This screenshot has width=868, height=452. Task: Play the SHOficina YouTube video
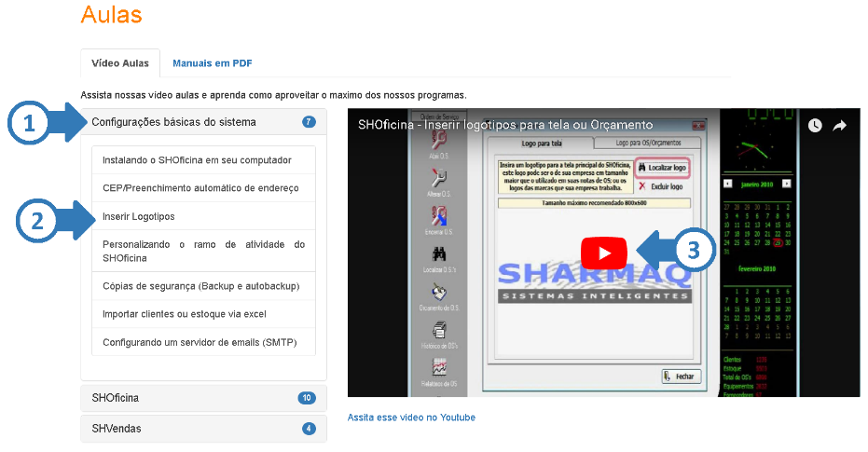point(604,253)
